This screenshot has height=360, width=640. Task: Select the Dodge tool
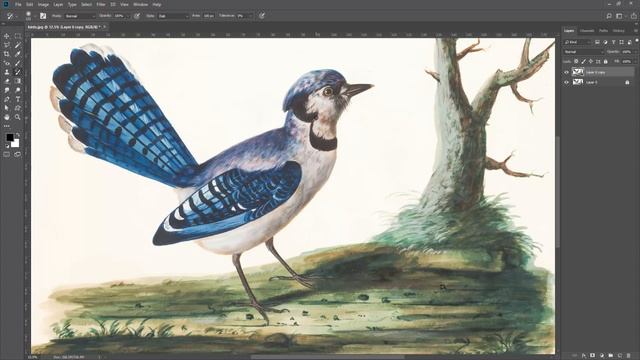(18, 90)
